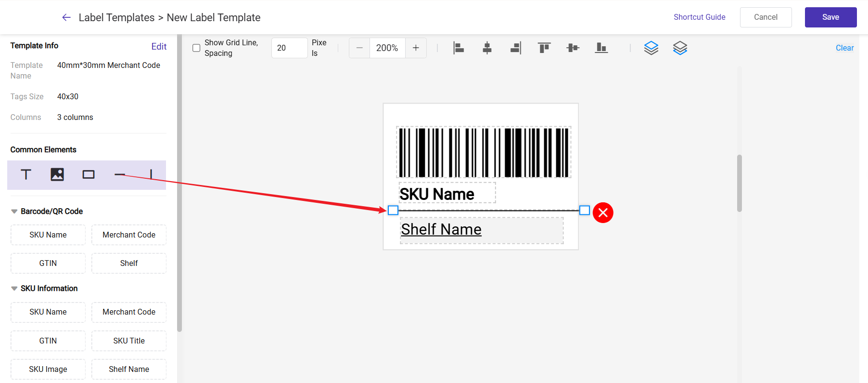The height and width of the screenshot is (383, 868).
Task: Add a Vertical Line element
Action: pos(151,174)
